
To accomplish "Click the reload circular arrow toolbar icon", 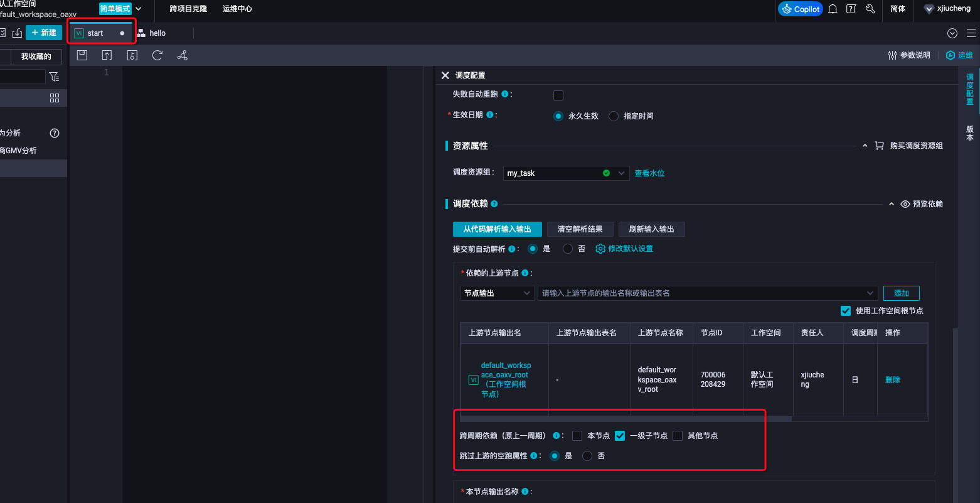I will (x=157, y=55).
